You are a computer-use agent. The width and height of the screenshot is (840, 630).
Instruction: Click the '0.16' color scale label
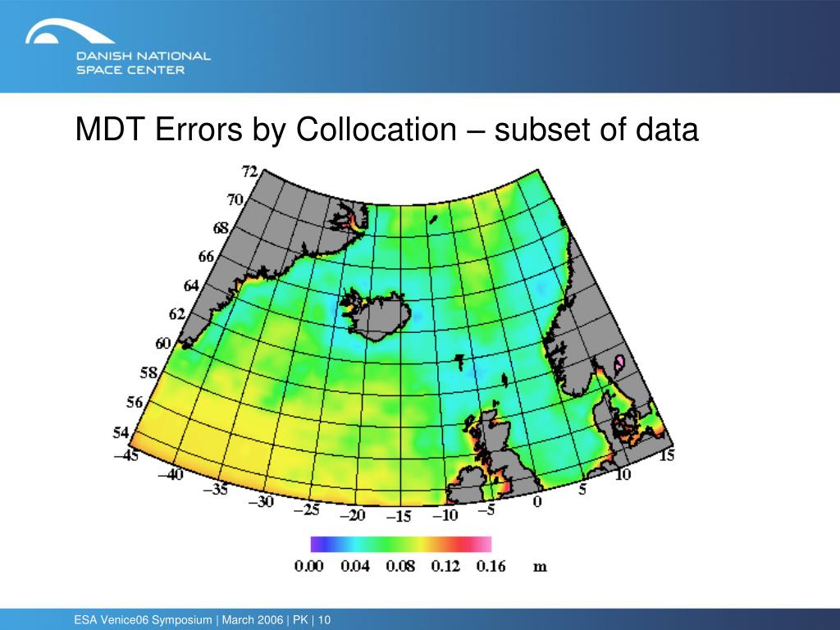coord(491,566)
